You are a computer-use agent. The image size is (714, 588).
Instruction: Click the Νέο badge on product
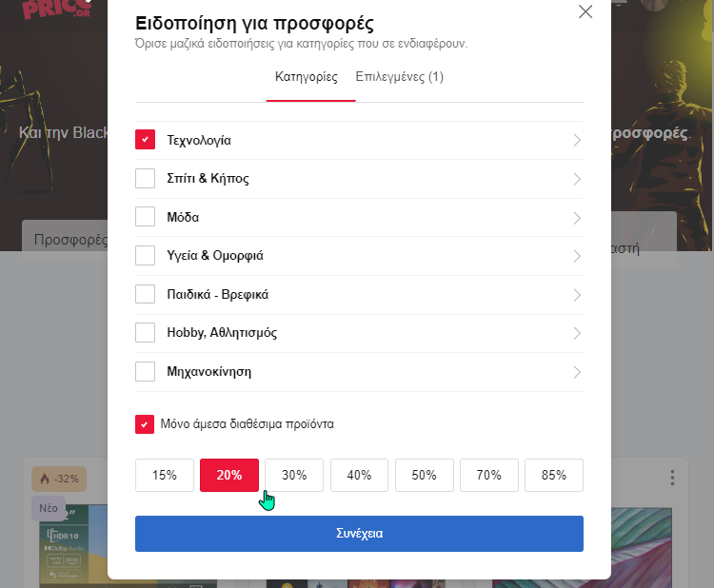(49, 508)
